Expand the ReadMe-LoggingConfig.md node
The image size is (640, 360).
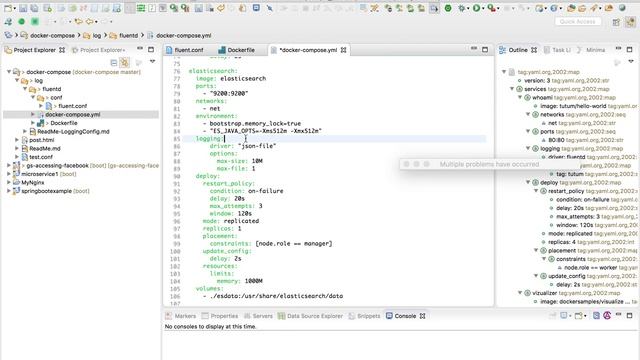coord(25,131)
